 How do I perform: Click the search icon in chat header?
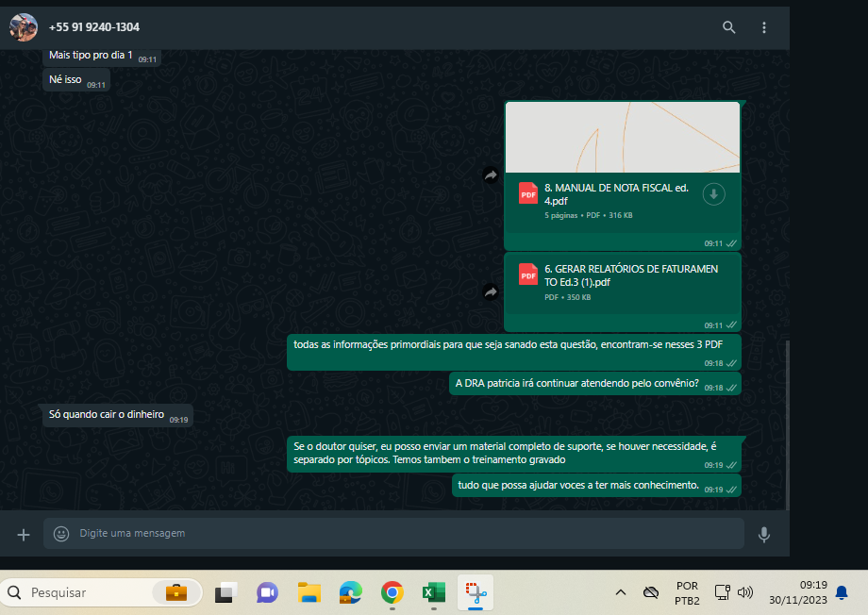pyautogui.click(x=728, y=27)
